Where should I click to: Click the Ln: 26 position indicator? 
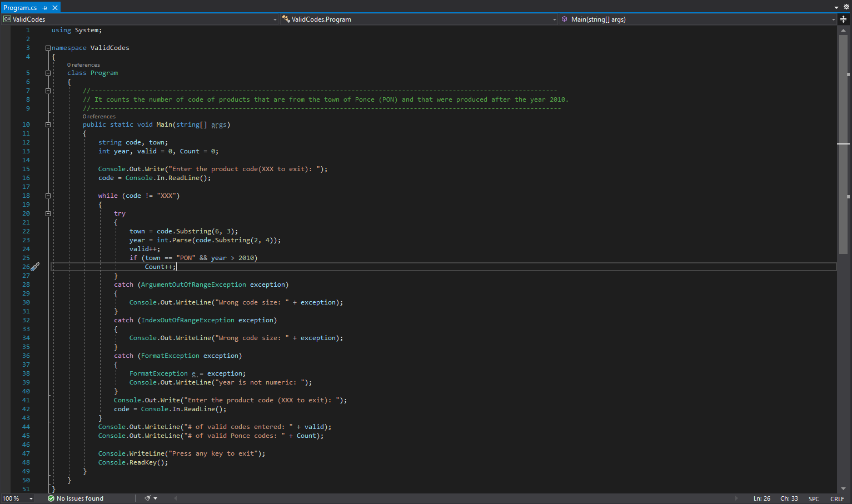(762, 498)
